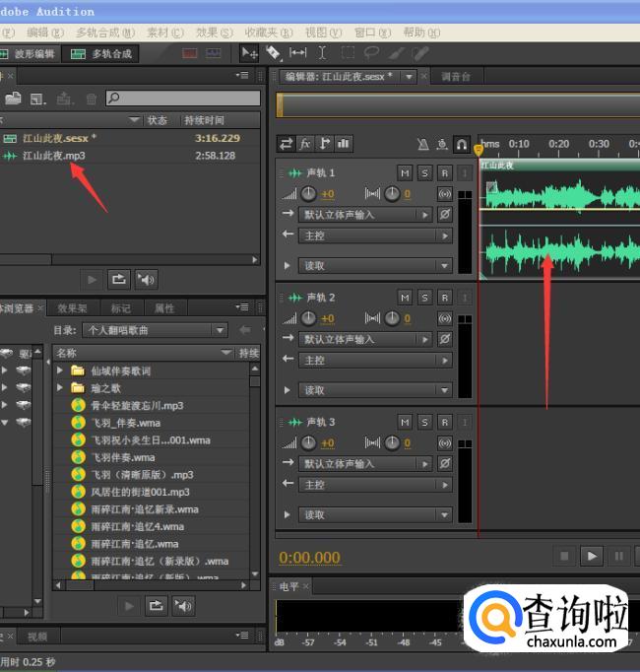Viewport: 640px width, 672px height.
Task: Arm 声轨 3 for recording
Action: coord(445,423)
